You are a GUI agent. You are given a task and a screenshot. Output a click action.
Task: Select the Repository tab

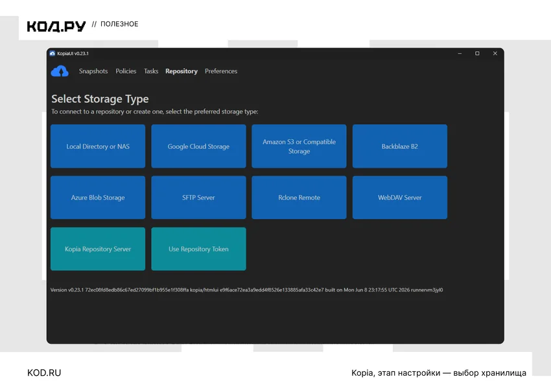pyautogui.click(x=182, y=71)
